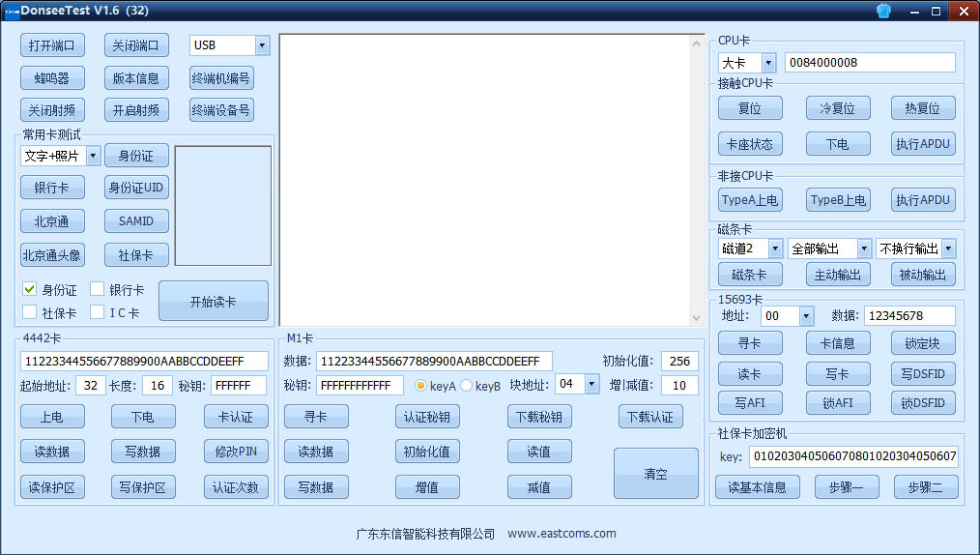980x555 pixels.
Task: Click the 开启射频 button
Action: [136, 110]
